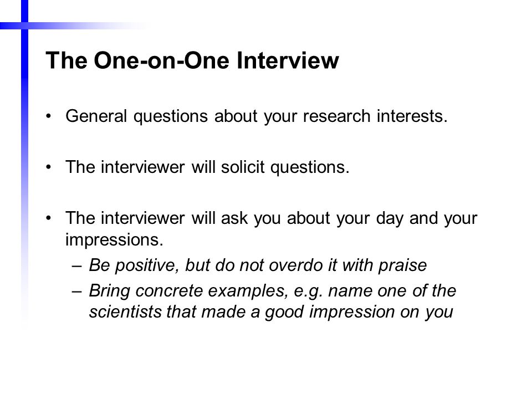Click the word "impressions." in the third bullet

point(114,240)
